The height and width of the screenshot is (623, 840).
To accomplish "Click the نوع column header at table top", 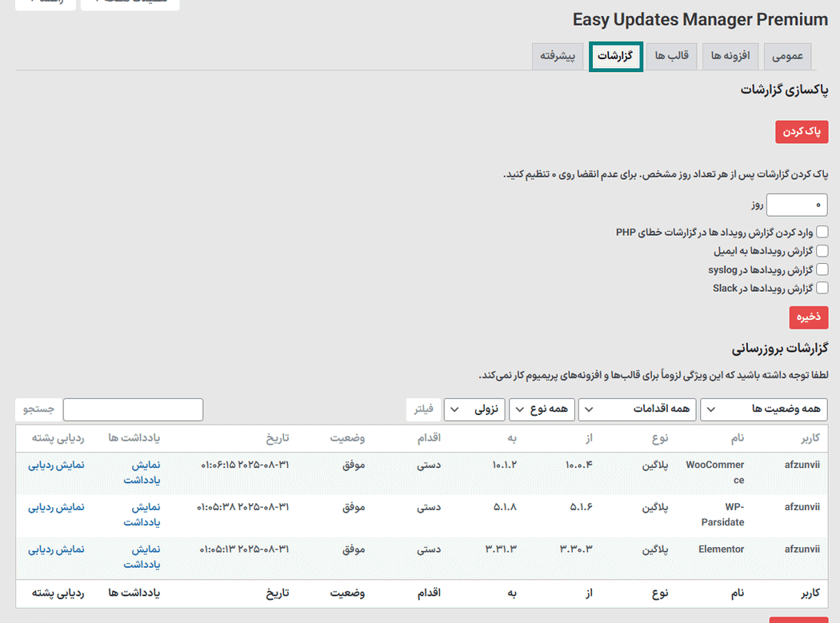I will (x=660, y=438).
